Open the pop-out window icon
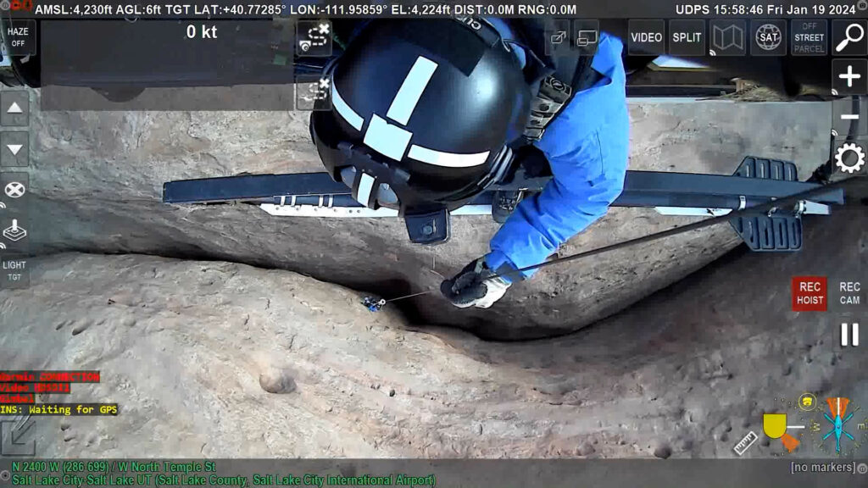The width and height of the screenshot is (868, 488). [559, 38]
